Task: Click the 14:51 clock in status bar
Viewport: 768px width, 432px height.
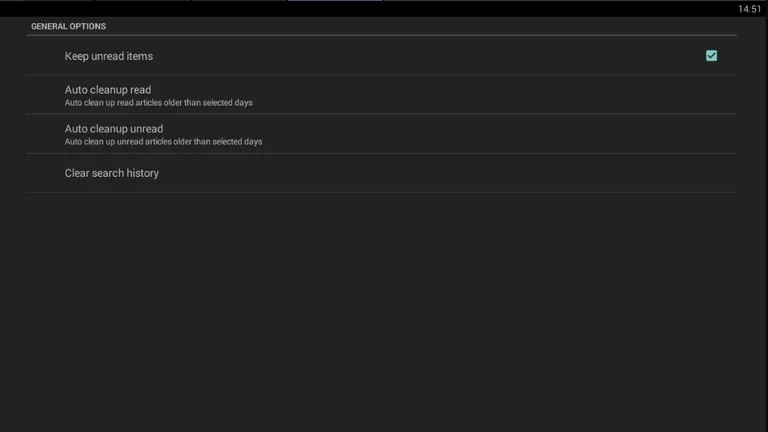Action: coord(749,9)
